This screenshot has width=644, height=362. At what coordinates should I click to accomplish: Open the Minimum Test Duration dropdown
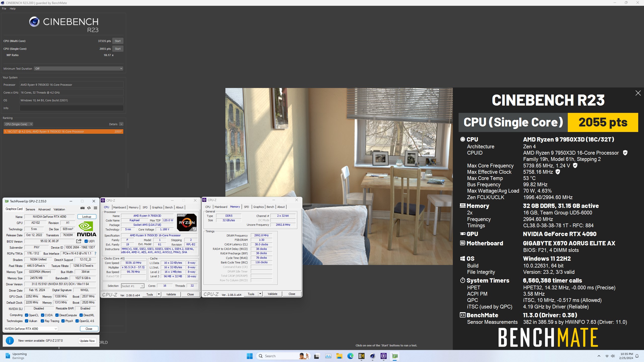pyautogui.click(x=78, y=69)
